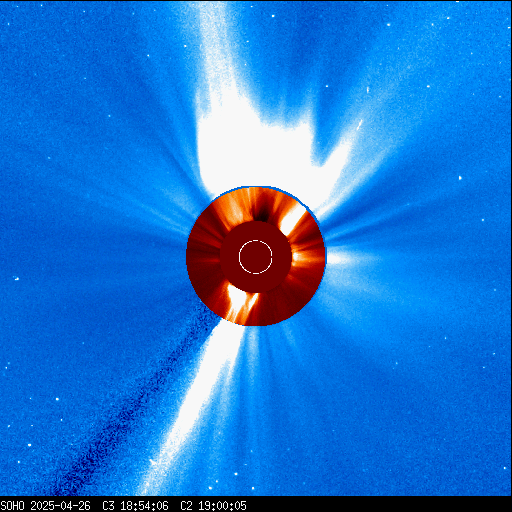
Task: Click the C2 19:00:05 timestamp
Action: click(x=213, y=506)
